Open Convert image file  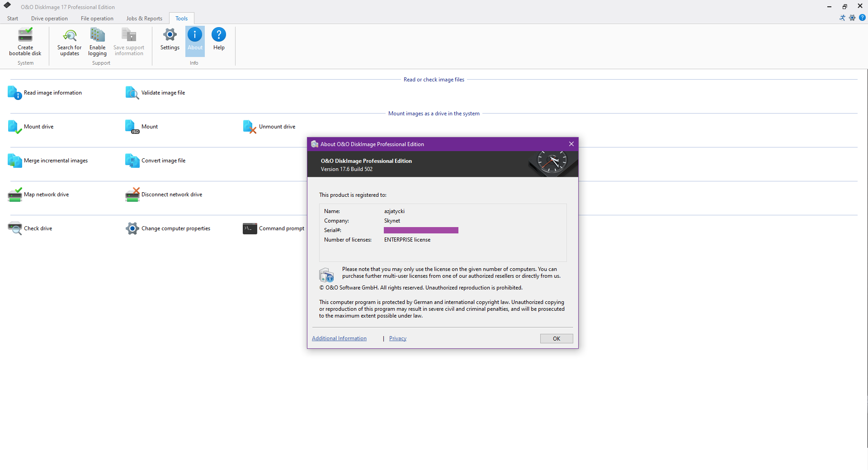(x=155, y=161)
